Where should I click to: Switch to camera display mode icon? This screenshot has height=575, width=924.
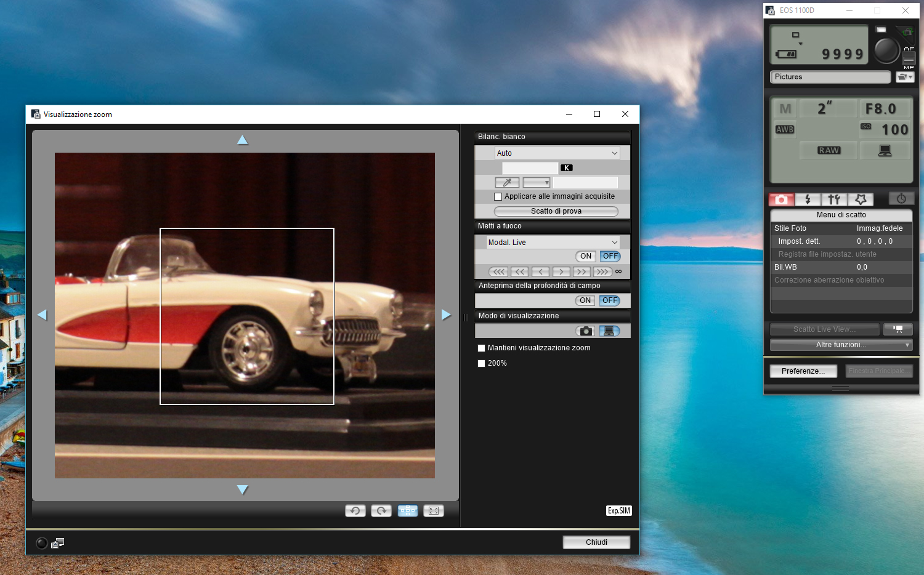[585, 331]
